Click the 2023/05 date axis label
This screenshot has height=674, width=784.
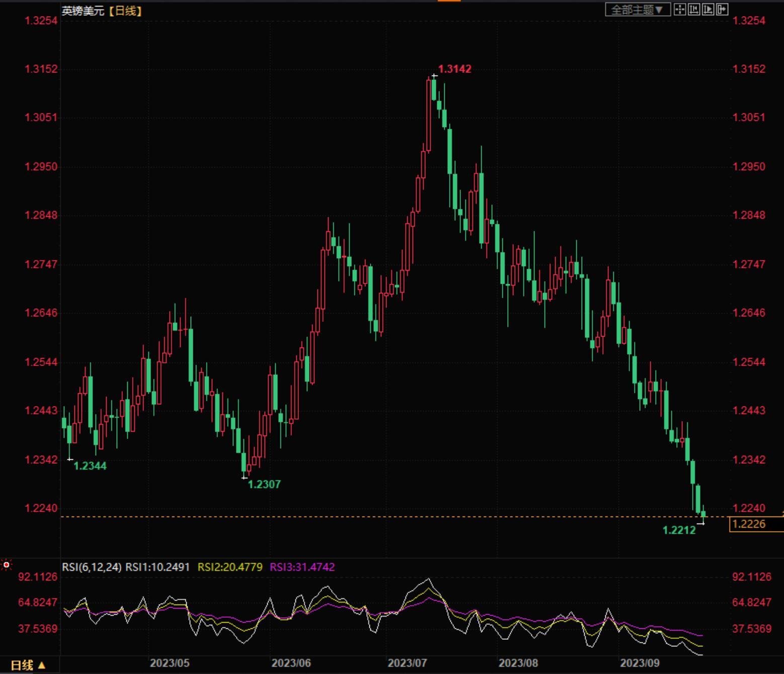pos(170,663)
